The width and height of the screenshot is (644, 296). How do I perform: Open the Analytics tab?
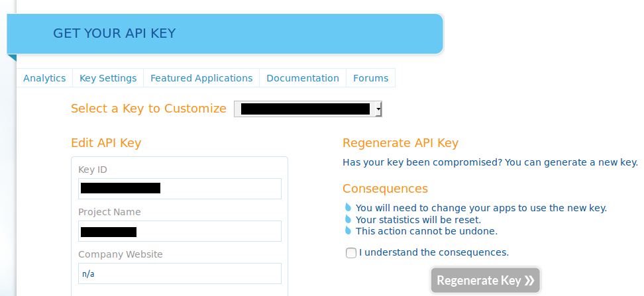(x=44, y=78)
